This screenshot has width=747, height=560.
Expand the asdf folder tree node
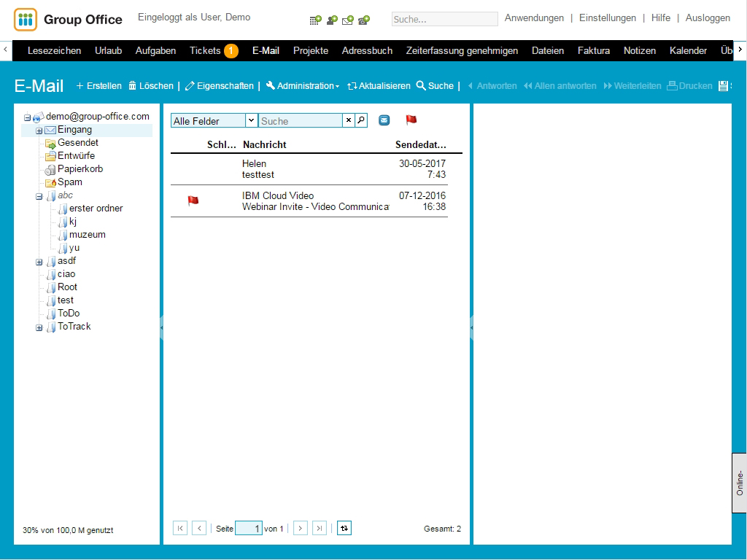(39, 262)
